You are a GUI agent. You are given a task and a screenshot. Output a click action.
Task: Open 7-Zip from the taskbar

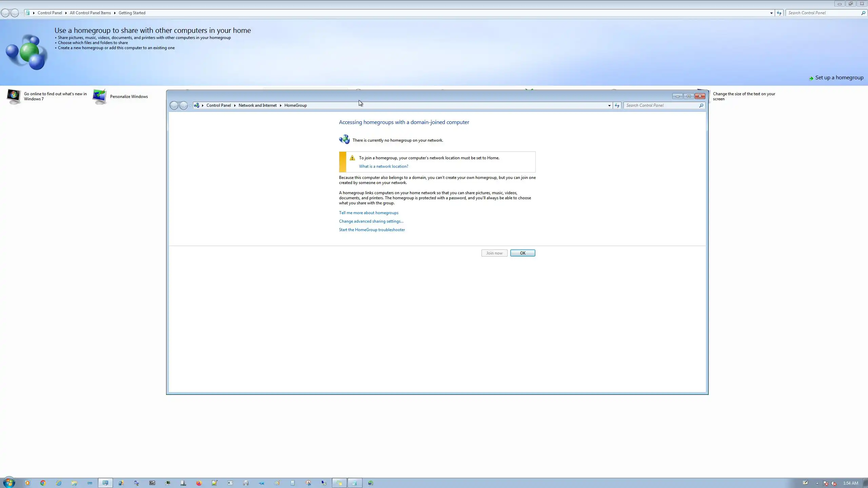(152, 483)
